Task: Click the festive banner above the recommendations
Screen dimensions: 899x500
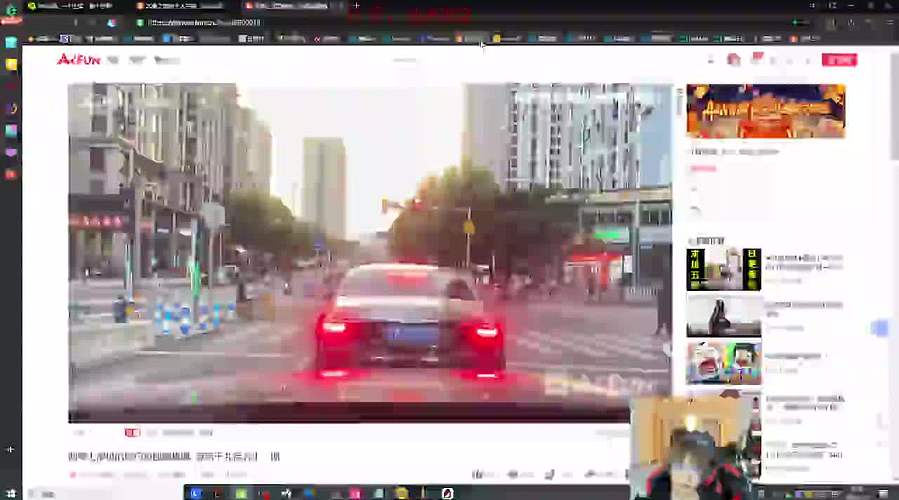Action: (x=765, y=111)
